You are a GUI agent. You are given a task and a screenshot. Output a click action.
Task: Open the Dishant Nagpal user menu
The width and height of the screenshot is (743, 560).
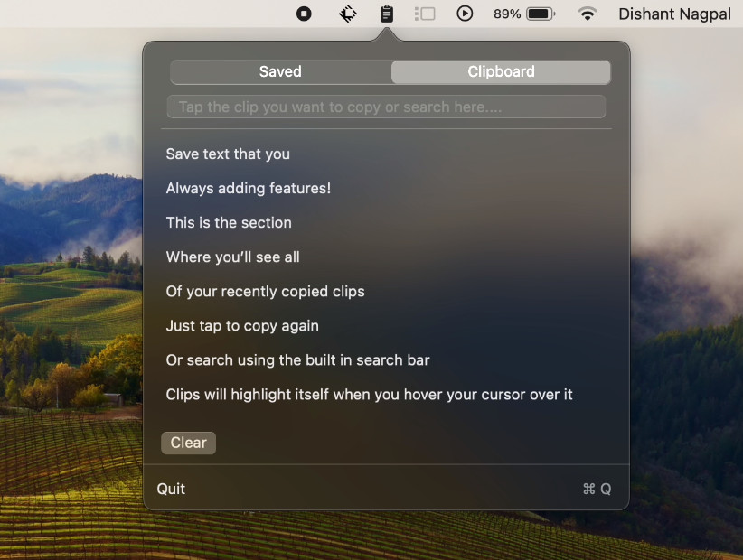click(674, 14)
